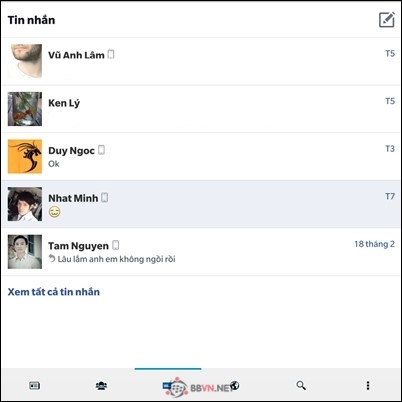Click Tam Nguyen's profile thumbnail
This screenshot has height=402, width=402.
25,252
